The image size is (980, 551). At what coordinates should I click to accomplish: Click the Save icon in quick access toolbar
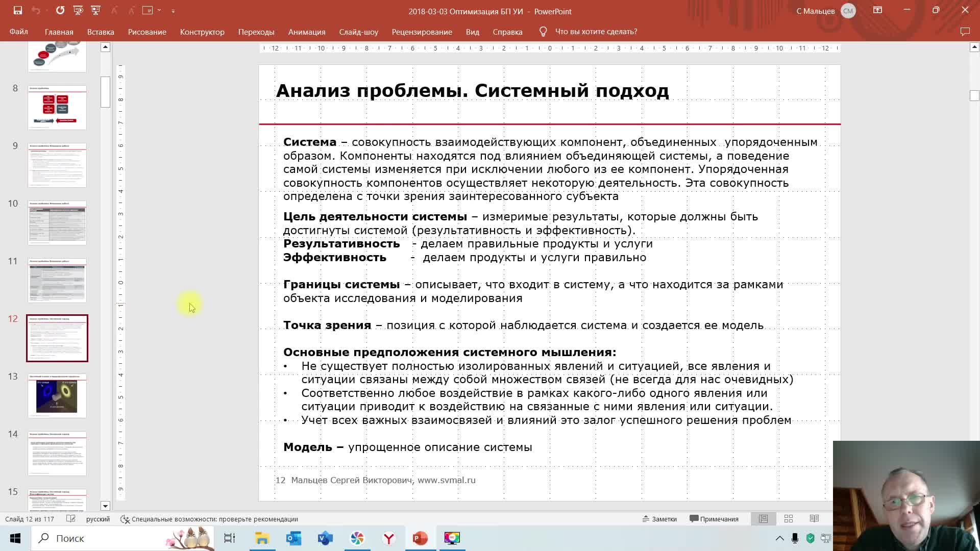click(x=17, y=10)
